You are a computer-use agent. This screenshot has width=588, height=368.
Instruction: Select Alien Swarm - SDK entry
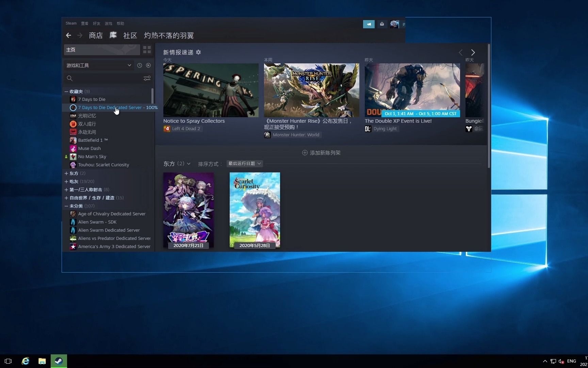97,222
